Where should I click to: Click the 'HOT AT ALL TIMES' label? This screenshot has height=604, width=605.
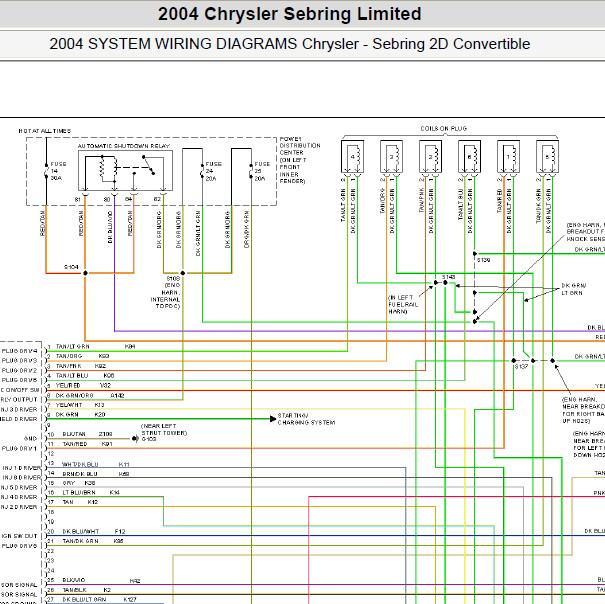(44, 131)
